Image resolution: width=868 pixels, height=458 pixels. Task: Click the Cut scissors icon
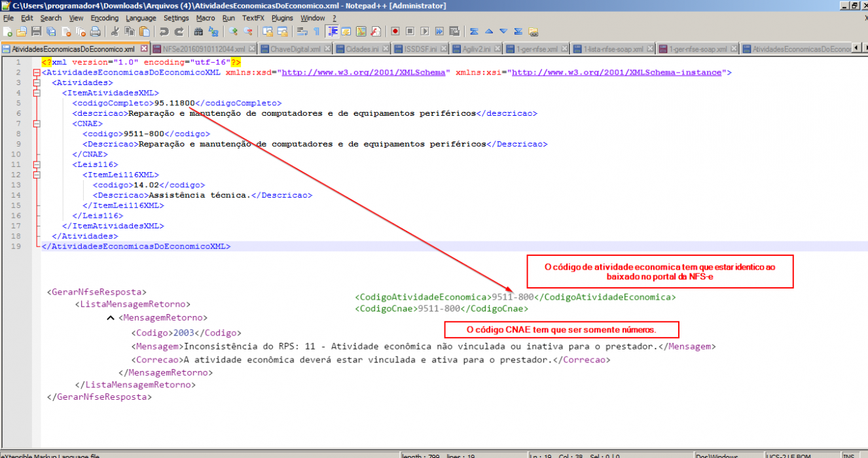point(115,31)
